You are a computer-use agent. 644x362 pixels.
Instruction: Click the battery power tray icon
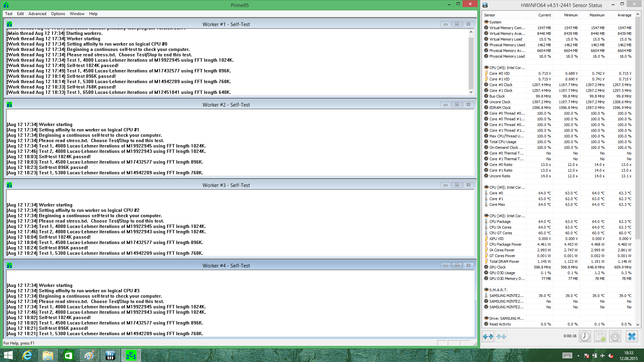595,356
